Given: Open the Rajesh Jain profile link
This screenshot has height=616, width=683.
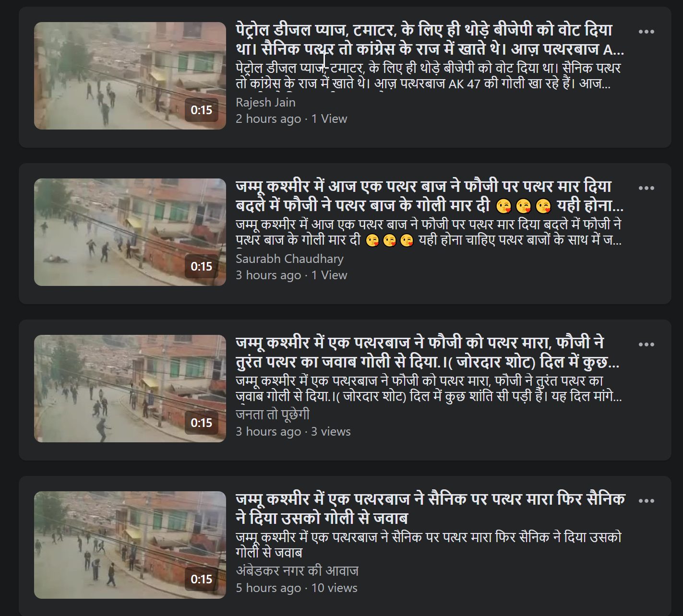Looking at the screenshot, I should (265, 102).
